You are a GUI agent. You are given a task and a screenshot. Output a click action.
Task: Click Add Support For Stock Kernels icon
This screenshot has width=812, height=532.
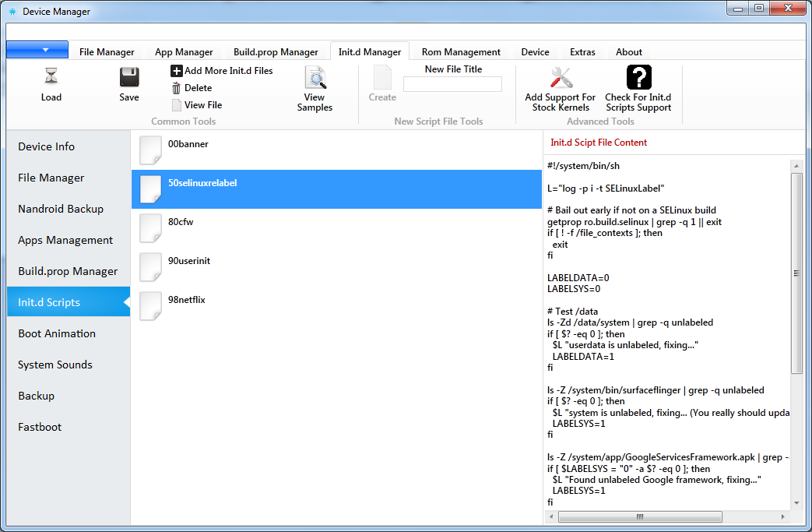(561, 78)
